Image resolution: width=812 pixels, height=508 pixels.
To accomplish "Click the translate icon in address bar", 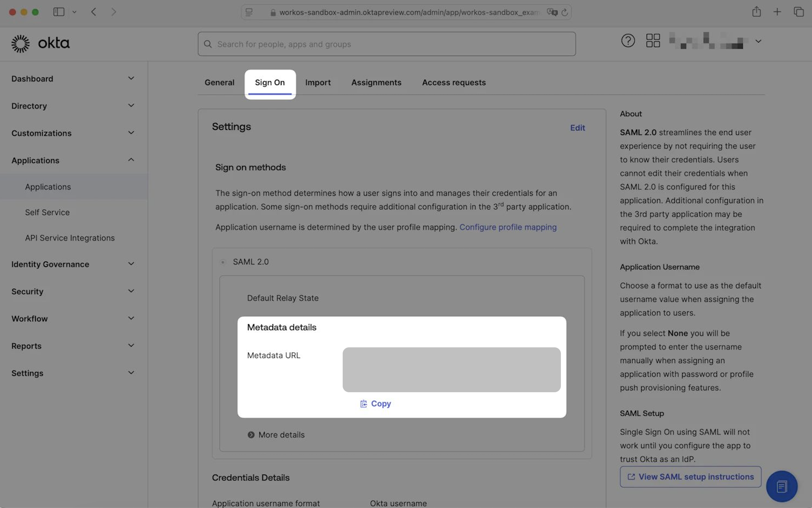I will 552,12.
